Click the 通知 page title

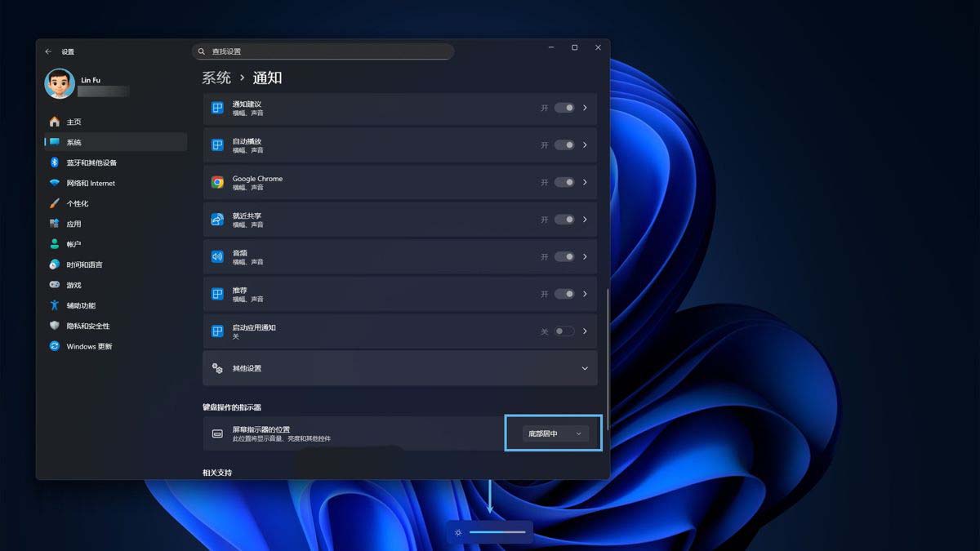coord(268,78)
